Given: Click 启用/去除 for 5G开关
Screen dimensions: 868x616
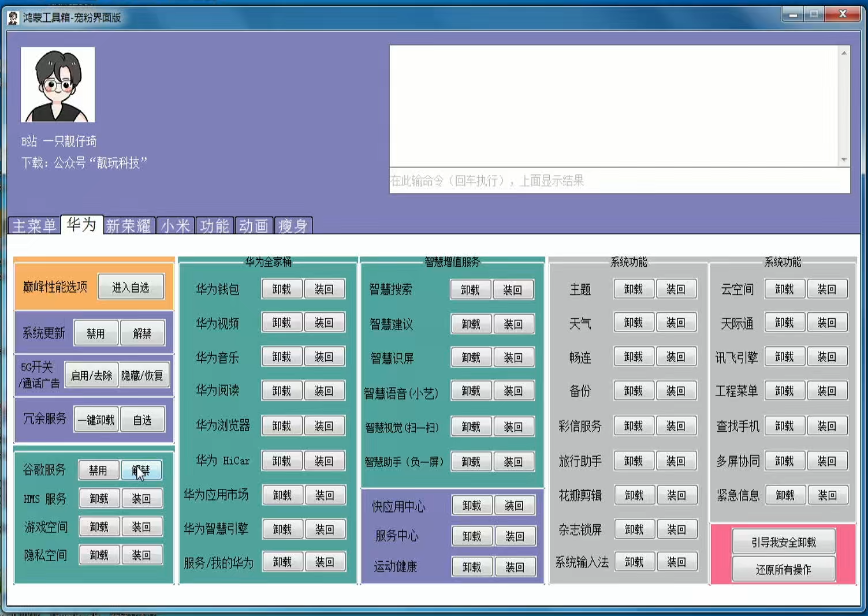Looking at the screenshot, I should pos(91,375).
